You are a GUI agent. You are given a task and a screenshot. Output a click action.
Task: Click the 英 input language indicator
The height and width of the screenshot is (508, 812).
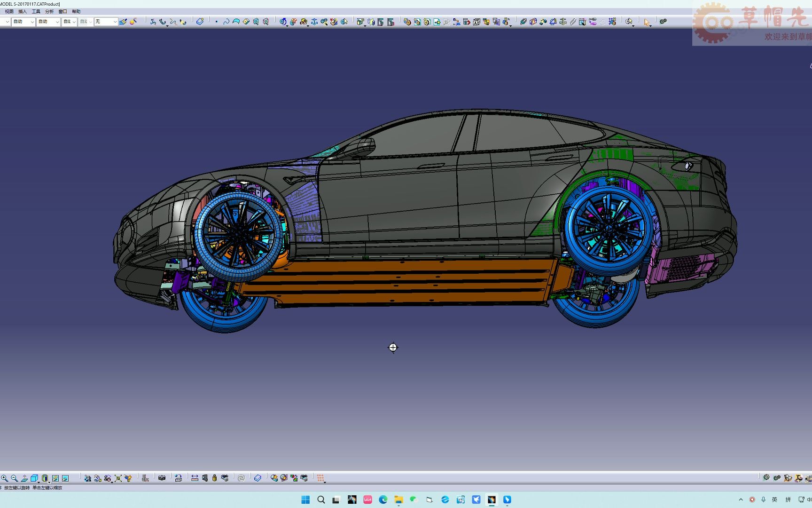[x=775, y=500]
